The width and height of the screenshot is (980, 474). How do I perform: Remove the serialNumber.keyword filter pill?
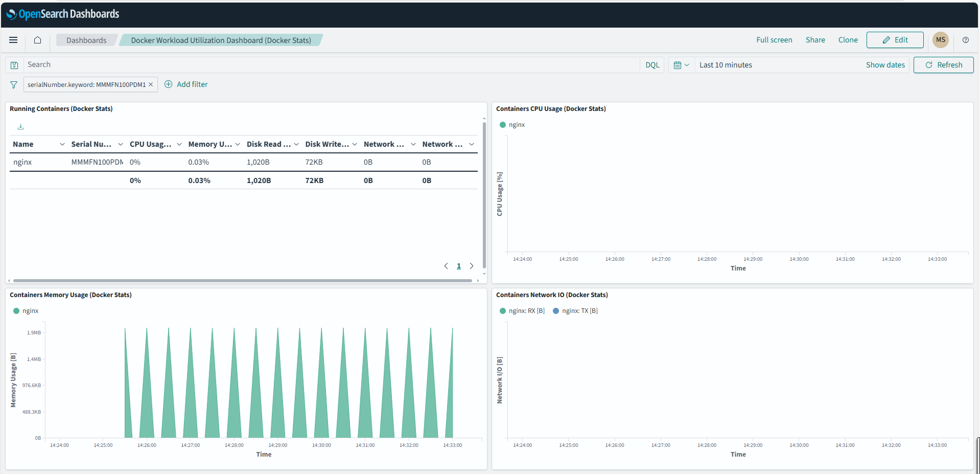coord(151,84)
